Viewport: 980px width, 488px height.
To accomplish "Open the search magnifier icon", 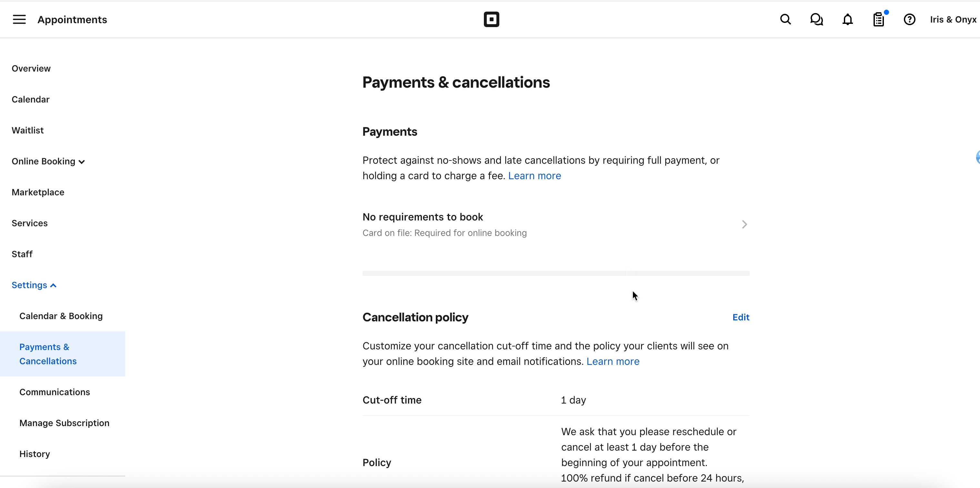I will (785, 19).
